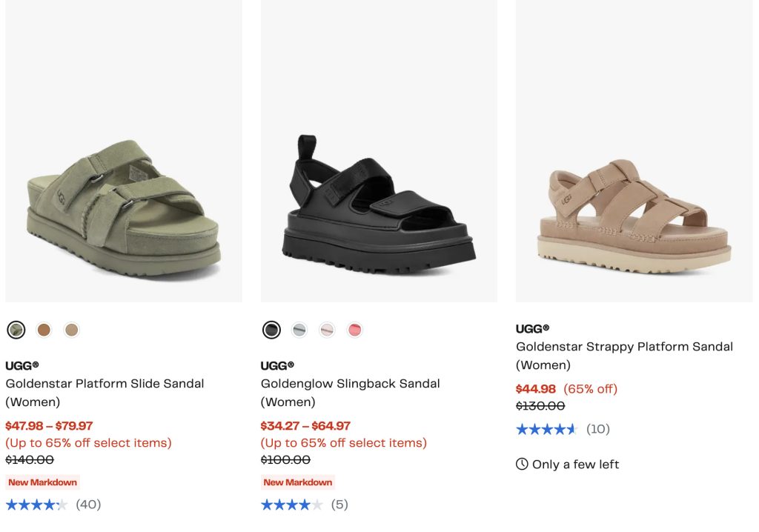The height and width of the screenshot is (532, 759).
Task: View star rating with 5 reviews
Action: coord(291,505)
